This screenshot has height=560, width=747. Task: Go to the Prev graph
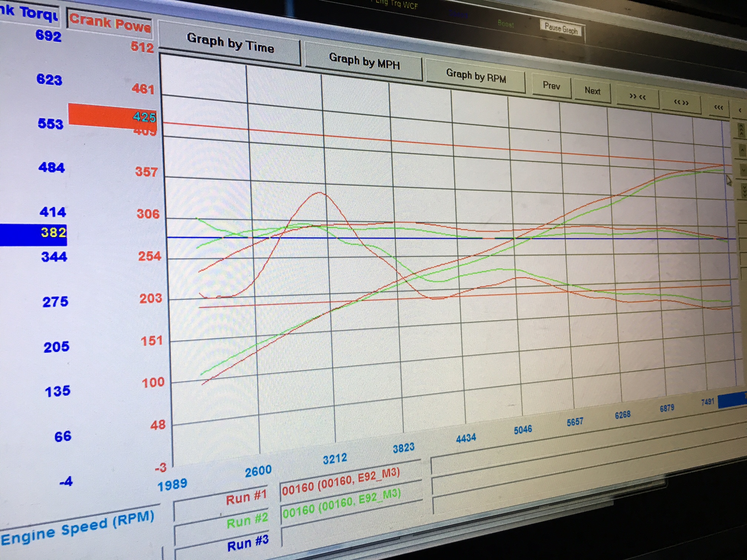point(551,86)
